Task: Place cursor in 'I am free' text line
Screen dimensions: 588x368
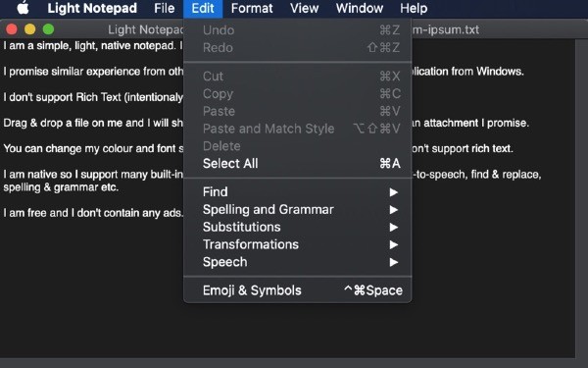Action: pyautogui.click(x=93, y=213)
